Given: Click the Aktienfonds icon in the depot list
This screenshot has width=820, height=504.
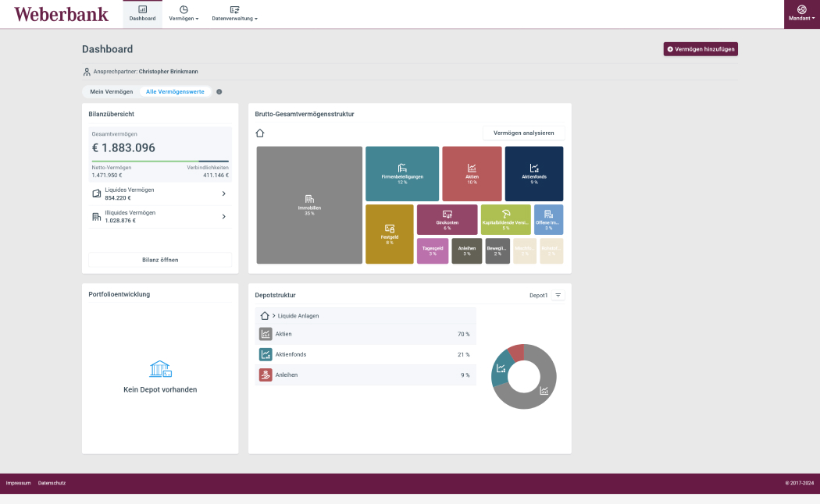Looking at the screenshot, I should (266, 354).
